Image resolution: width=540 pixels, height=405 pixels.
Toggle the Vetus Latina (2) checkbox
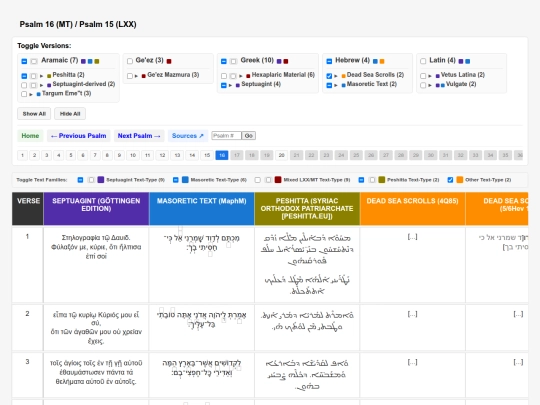click(x=423, y=76)
